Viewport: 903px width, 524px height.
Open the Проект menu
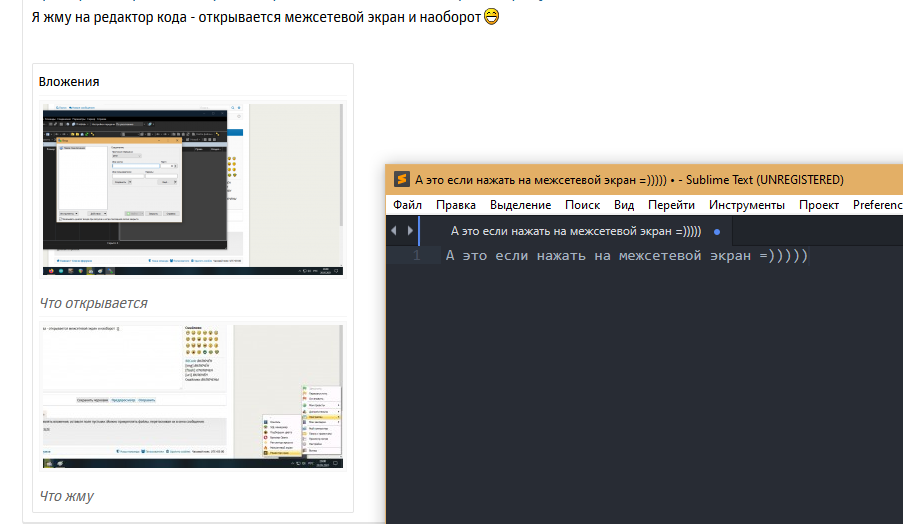pos(819,205)
